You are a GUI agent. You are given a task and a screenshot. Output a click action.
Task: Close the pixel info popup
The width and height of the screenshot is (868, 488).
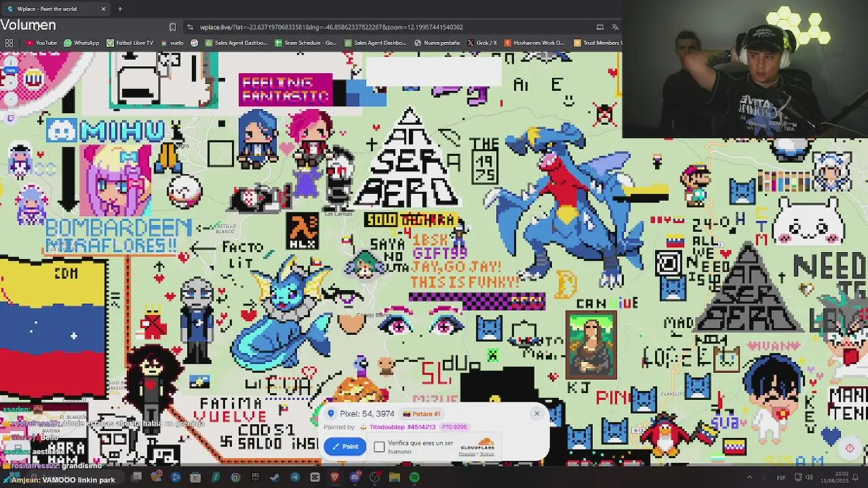536,413
